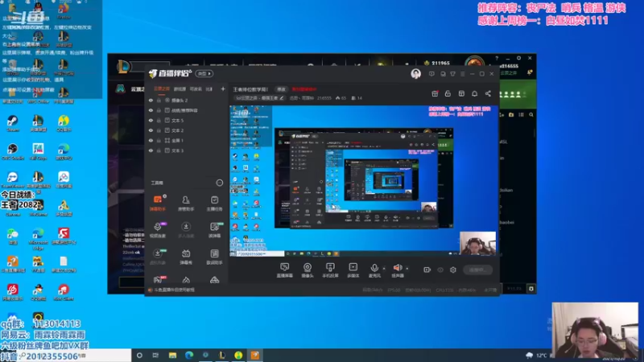Click the mode switch pill beside logo

coord(204,74)
